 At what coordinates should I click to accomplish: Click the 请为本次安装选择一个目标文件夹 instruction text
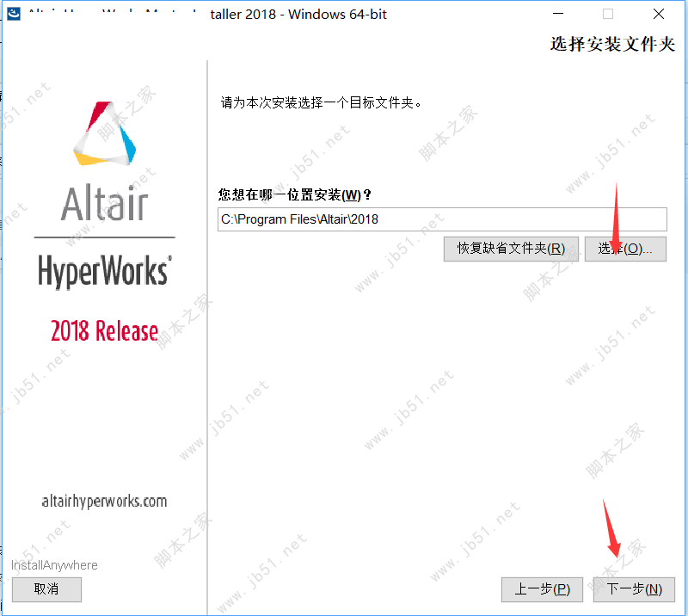click(321, 102)
